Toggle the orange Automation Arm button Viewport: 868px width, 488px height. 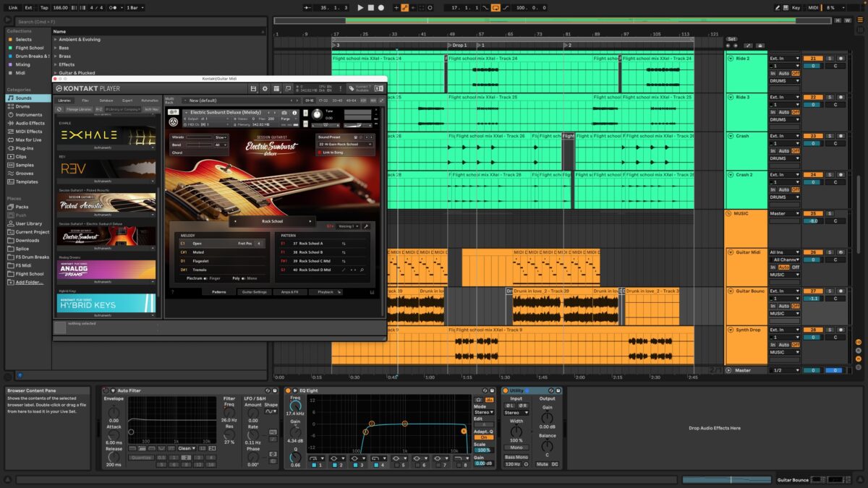[x=404, y=7]
